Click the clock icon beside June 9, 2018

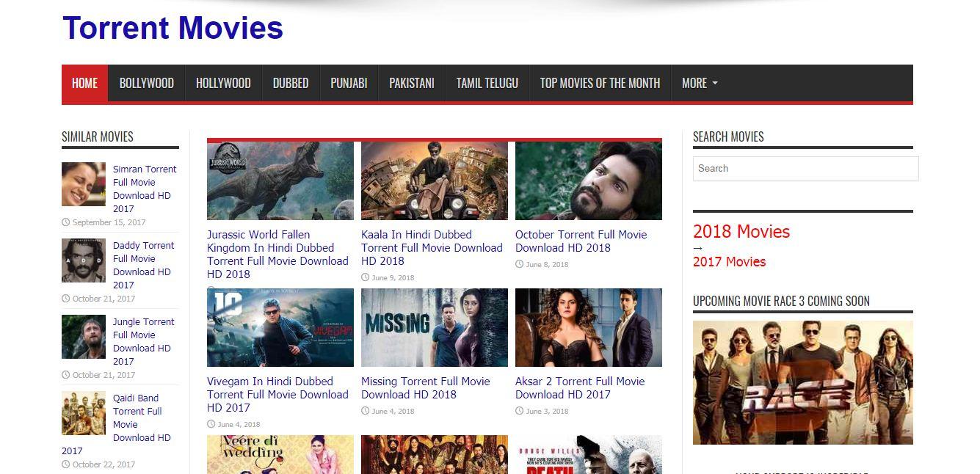pos(366,278)
